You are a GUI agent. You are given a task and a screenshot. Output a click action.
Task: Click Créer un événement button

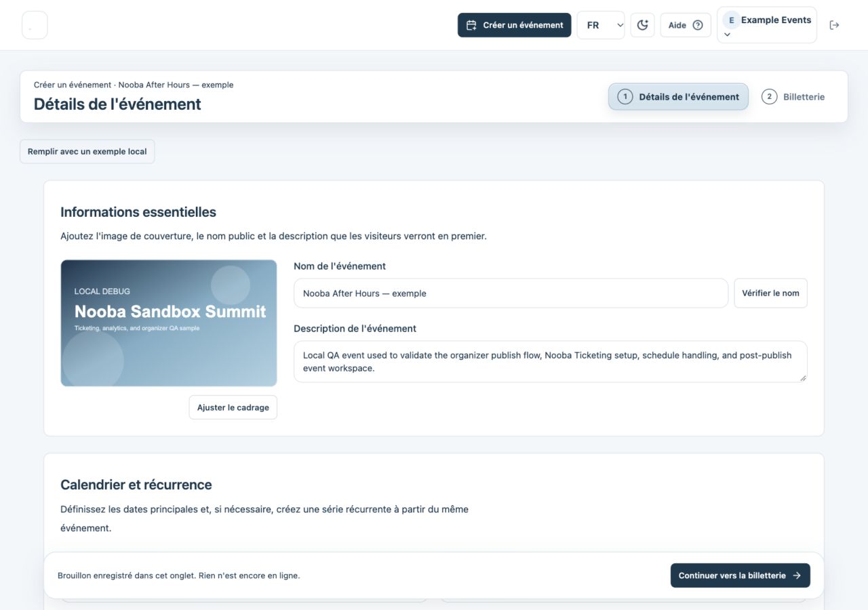tap(515, 25)
